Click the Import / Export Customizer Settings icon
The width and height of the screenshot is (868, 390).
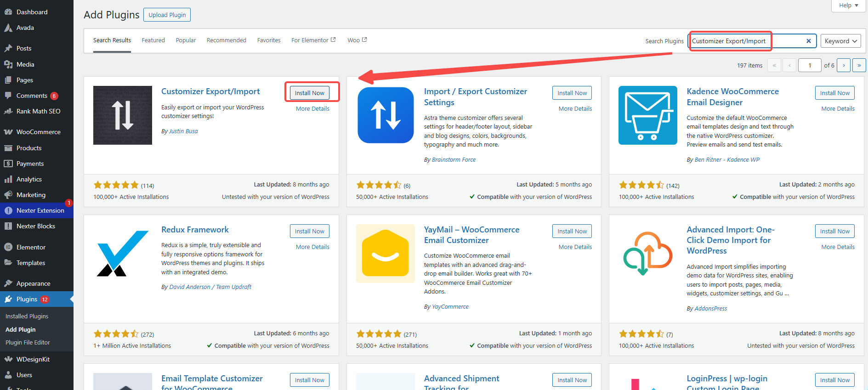pyautogui.click(x=385, y=115)
